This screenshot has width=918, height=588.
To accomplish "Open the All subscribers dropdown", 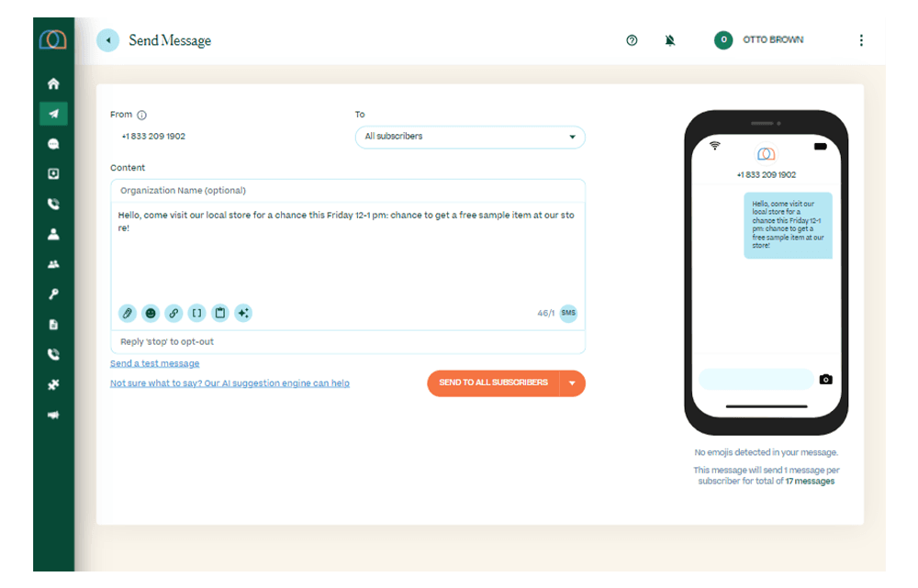I will (469, 137).
